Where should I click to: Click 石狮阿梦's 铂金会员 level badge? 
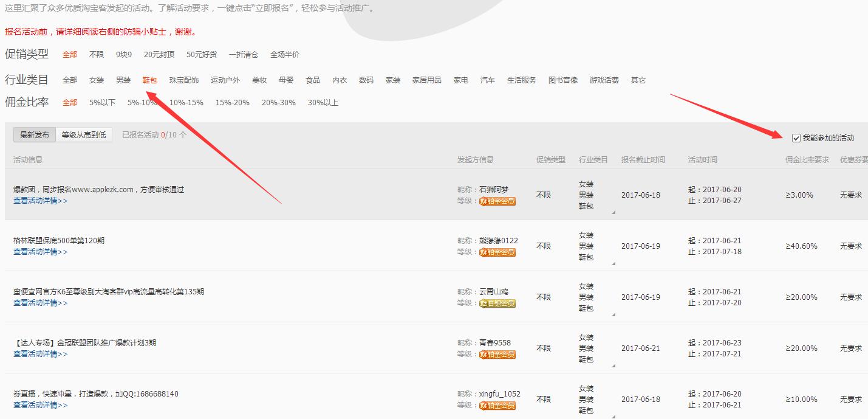(497, 201)
